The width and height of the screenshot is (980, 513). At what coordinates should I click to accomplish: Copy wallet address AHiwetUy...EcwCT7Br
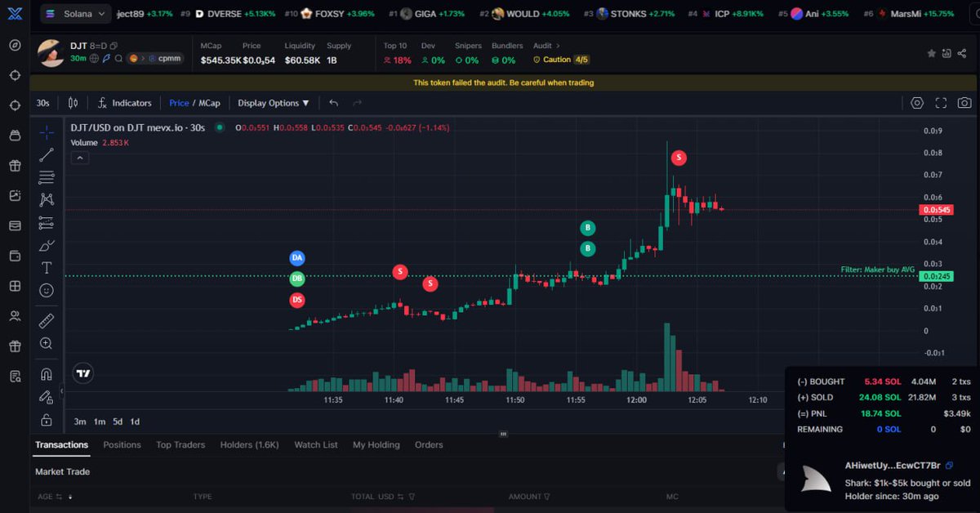point(950,465)
